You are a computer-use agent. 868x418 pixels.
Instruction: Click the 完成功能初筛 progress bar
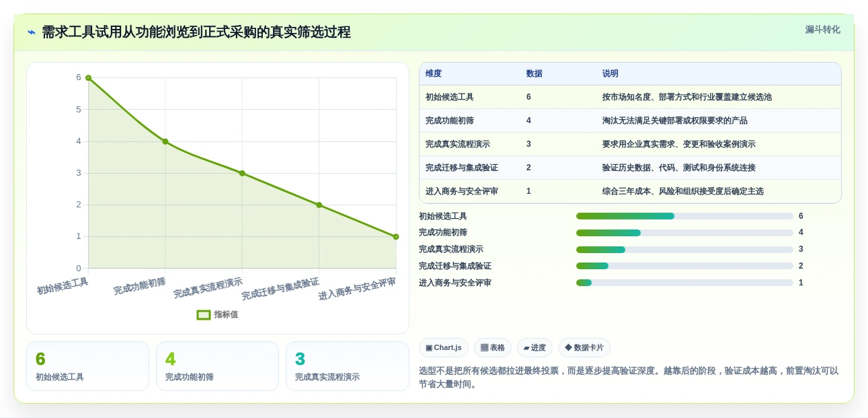click(684, 232)
